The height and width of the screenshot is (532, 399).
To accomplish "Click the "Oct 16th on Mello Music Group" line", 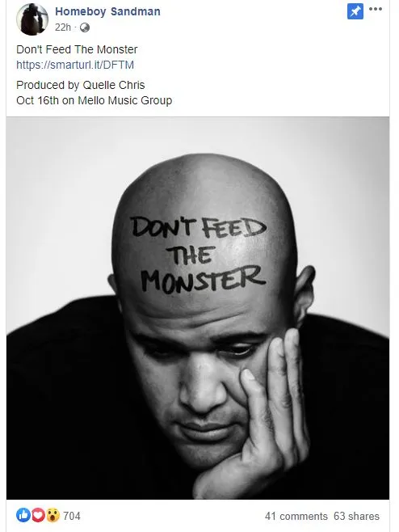I will (94, 100).
